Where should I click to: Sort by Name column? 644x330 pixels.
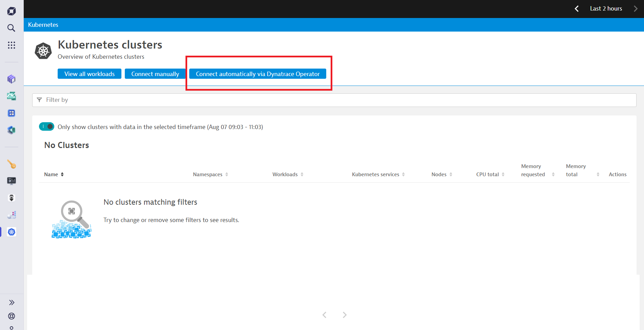54,175
